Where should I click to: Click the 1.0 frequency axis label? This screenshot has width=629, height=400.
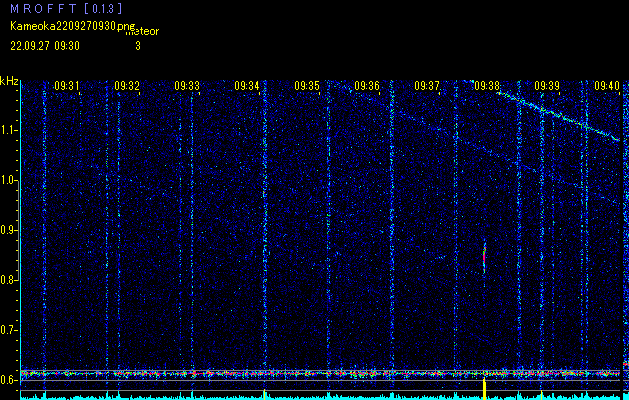[x=8, y=180]
